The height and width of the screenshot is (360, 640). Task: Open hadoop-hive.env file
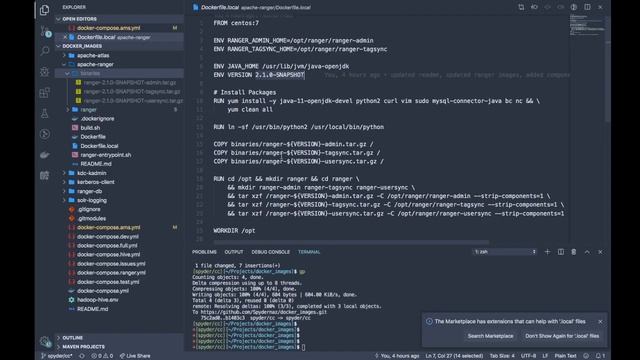tap(98, 300)
